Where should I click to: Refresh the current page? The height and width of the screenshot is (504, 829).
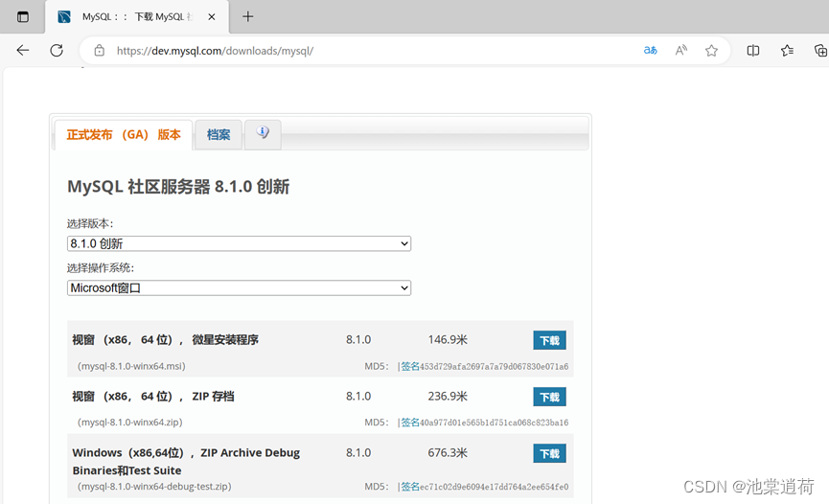pyautogui.click(x=57, y=51)
